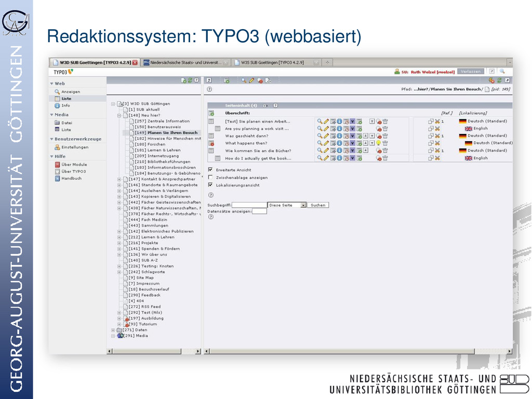Select [209] Internetzugang page in tree
Screen dimensions: 532x399
tap(157, 156)
